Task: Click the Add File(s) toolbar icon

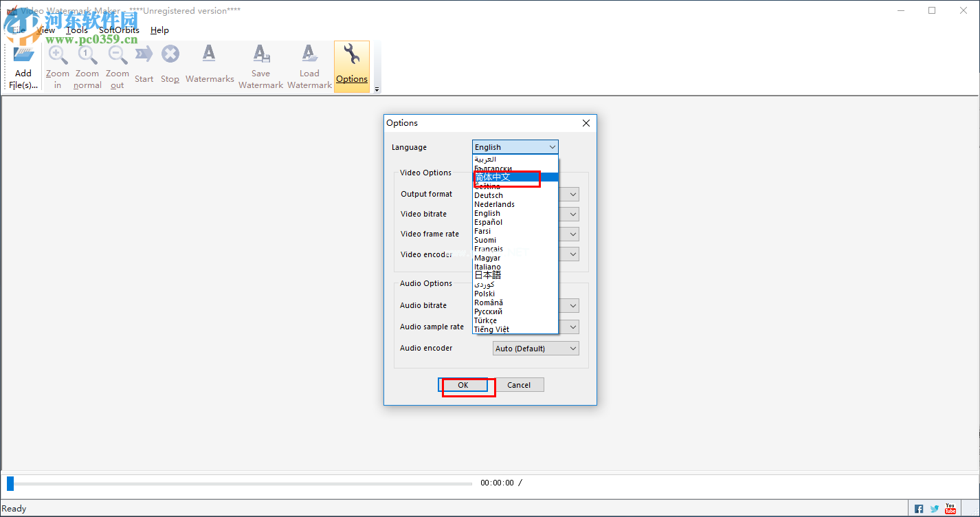Action: click(23, 56)
